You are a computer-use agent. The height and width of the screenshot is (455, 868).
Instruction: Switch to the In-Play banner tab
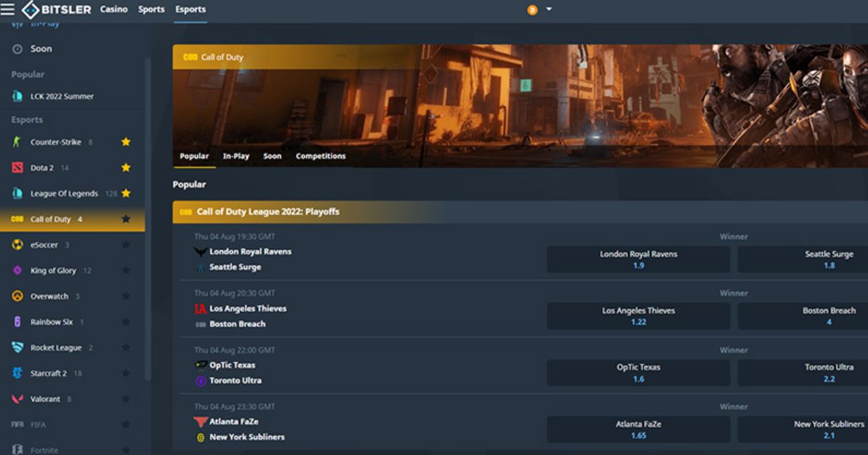click(x=236, y=156)
